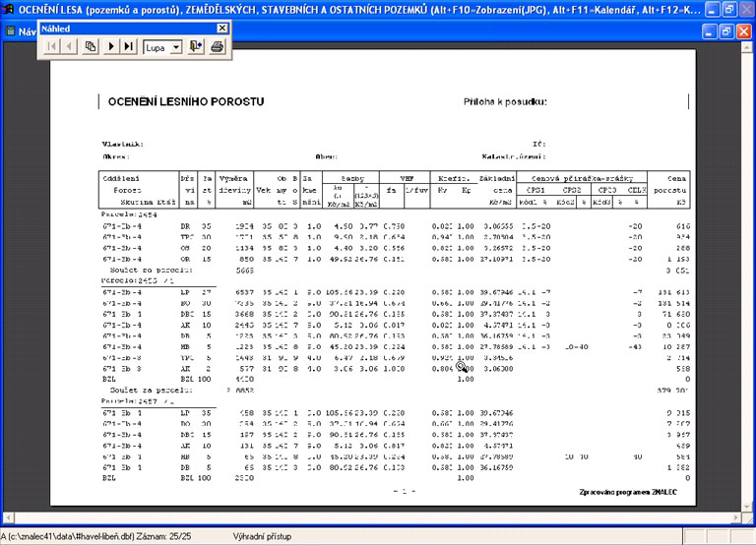Screen dimensions: 756x545
Task: Click status bar text Výhradní přístup
Action: tap(262, 536)
